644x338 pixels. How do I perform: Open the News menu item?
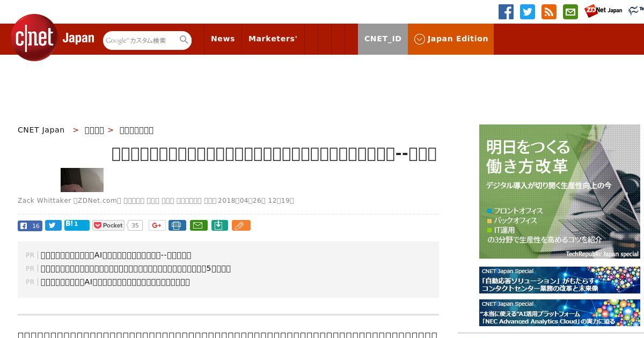tap(223, 39)
